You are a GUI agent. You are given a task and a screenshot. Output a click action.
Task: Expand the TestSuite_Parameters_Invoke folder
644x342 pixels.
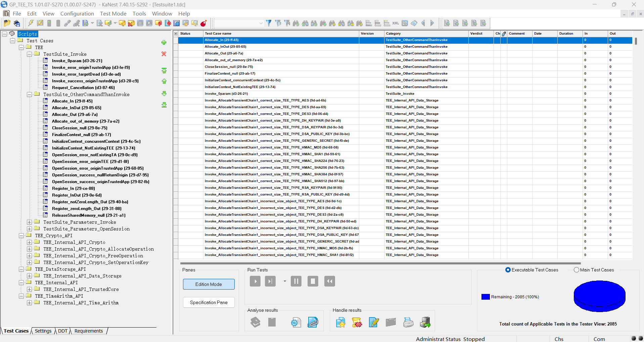coord(30,222)
